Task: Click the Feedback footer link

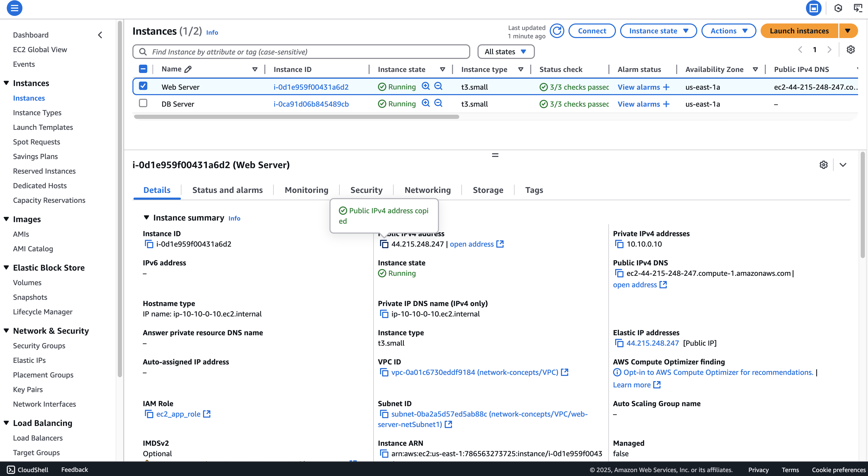Action: point(75,469)
